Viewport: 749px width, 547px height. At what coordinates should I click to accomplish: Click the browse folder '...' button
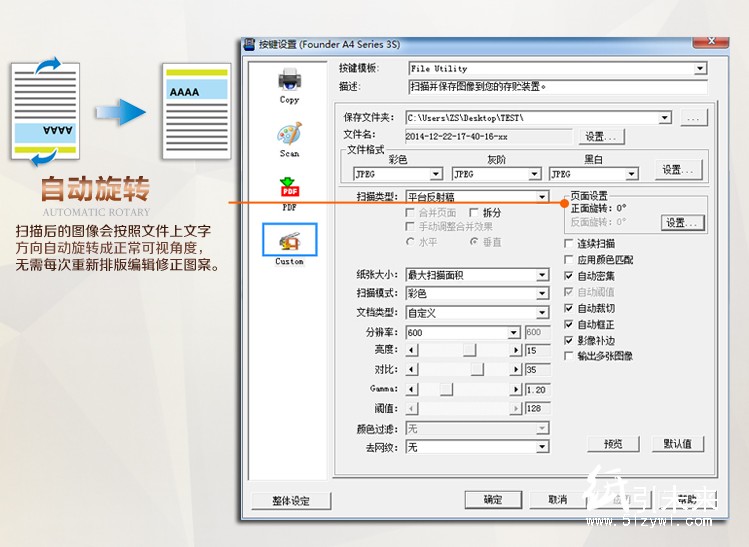(x=694, y=118)
